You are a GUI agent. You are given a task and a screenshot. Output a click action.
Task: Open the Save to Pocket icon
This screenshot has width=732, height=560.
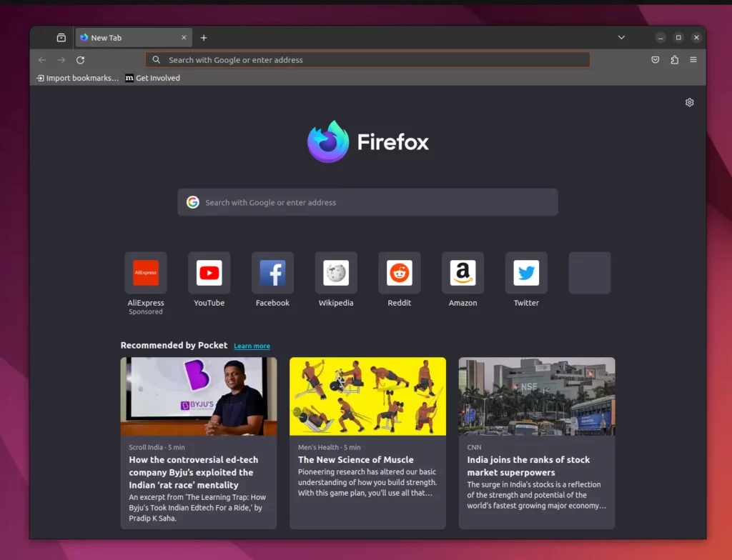point(655,60)
